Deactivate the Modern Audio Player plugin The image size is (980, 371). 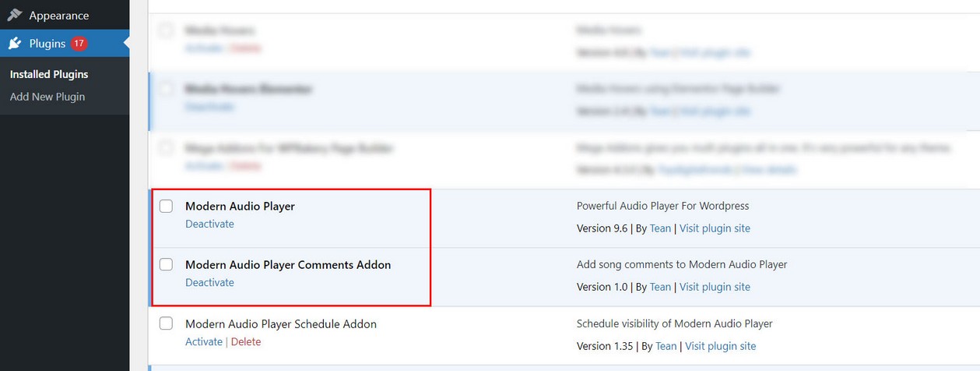click(x=209, y=224)
